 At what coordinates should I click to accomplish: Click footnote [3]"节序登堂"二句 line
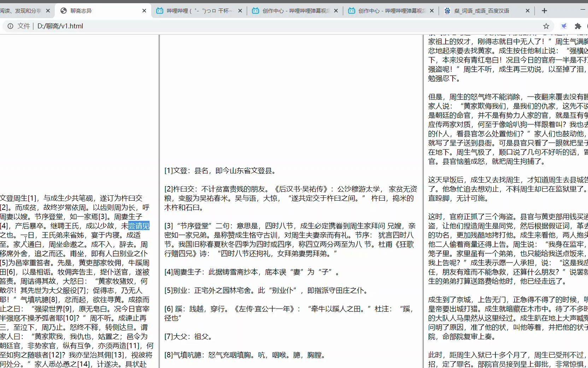click(290, 226)
